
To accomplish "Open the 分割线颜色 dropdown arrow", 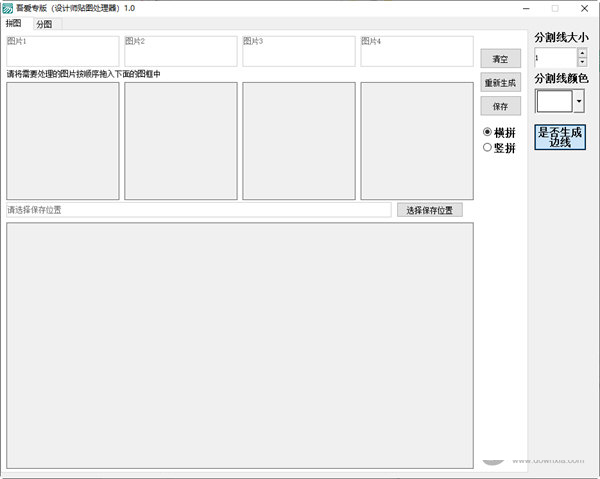I will pyautogui.click(x=578, y=101).
